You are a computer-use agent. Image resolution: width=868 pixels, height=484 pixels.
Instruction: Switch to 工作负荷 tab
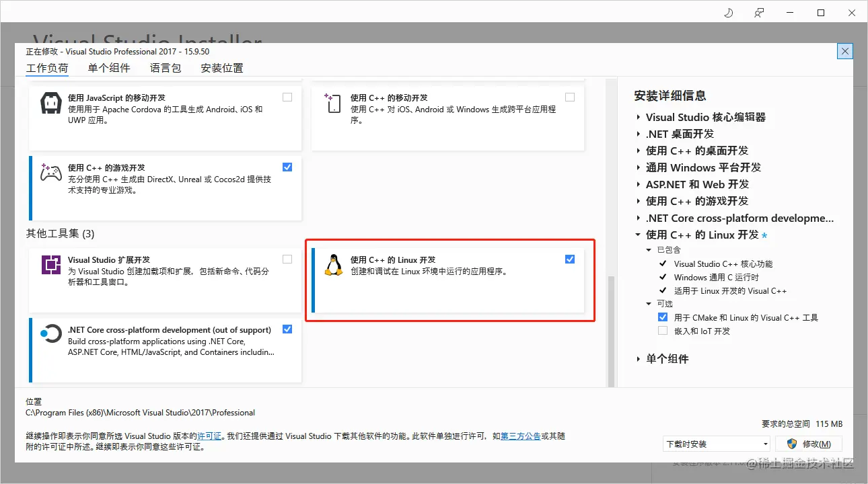(x=47, y=68)
